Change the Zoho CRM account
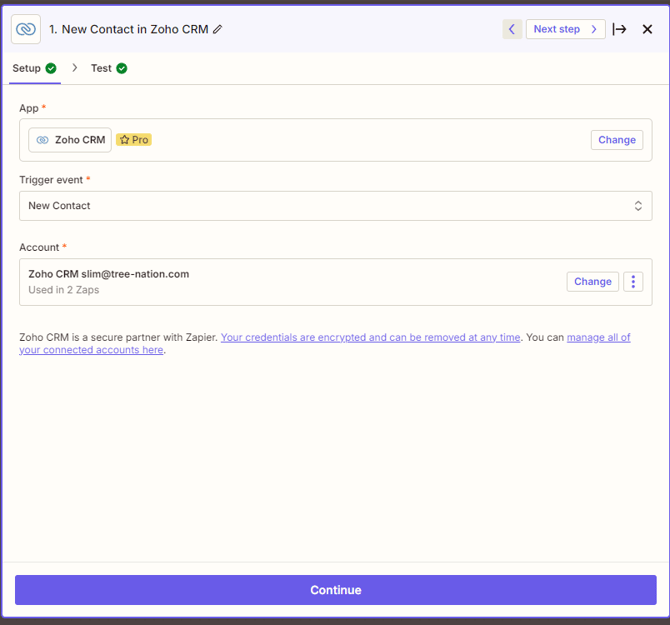This screenshot has width=670, height=625. tap(592, 282)
